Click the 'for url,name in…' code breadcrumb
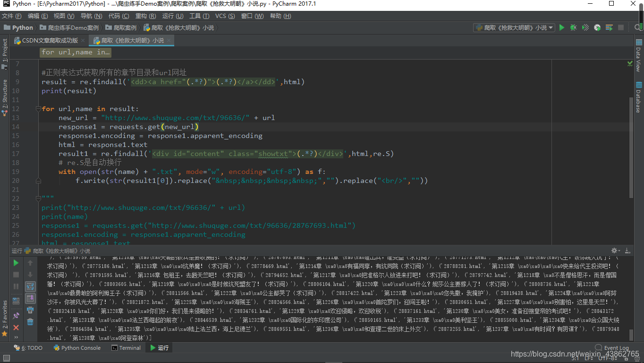644x363 pixels. tap(76, 52)
